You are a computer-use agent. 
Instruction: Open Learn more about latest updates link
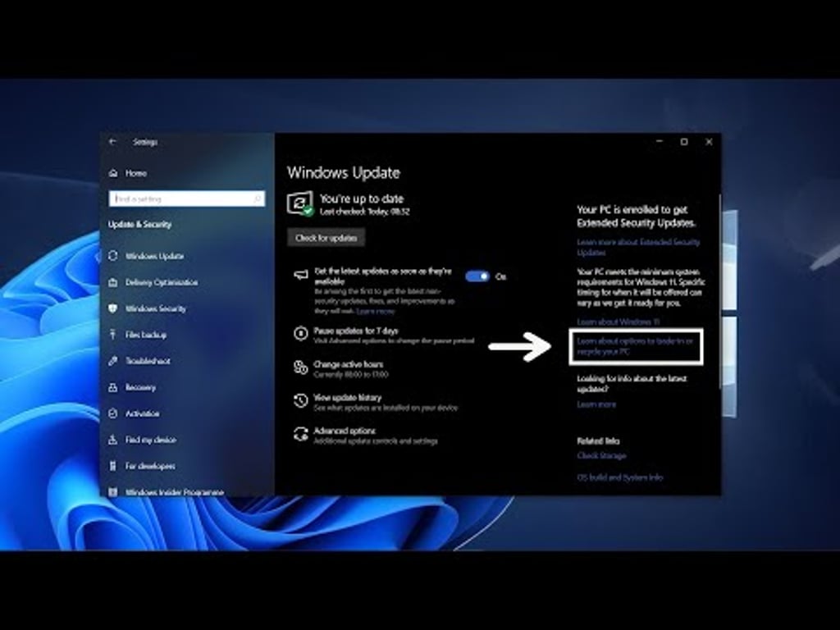point(596,404)
